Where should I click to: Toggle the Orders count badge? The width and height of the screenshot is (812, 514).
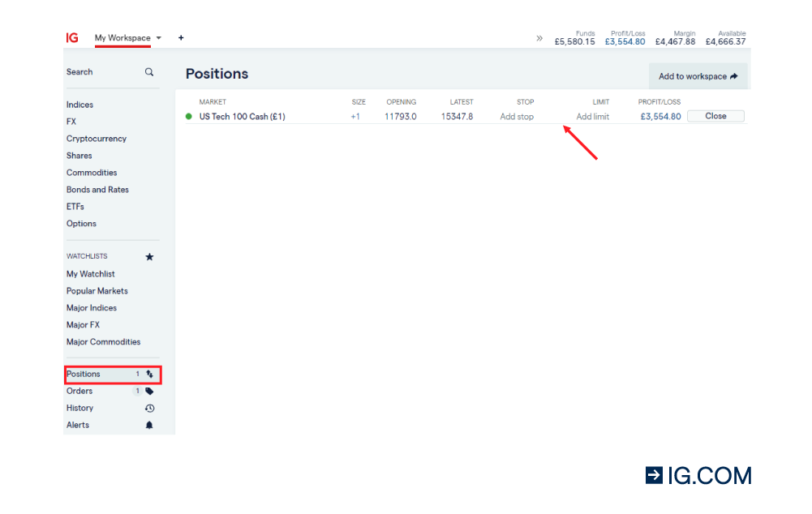click(x=137, y=391)
